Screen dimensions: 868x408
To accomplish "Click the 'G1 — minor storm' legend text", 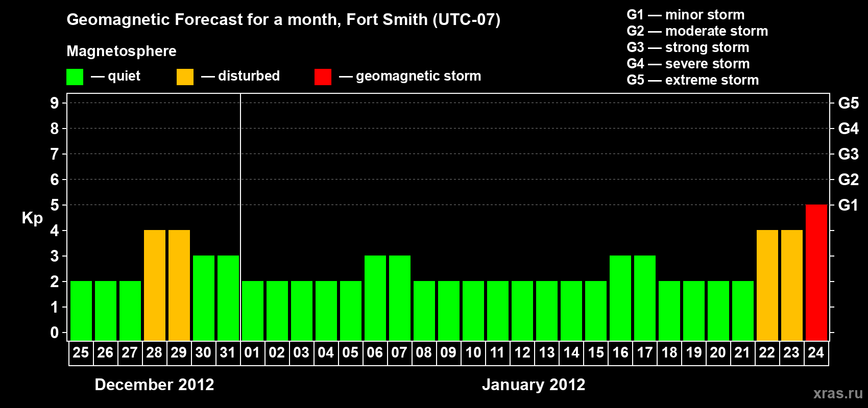I will [x=686, y=15].
